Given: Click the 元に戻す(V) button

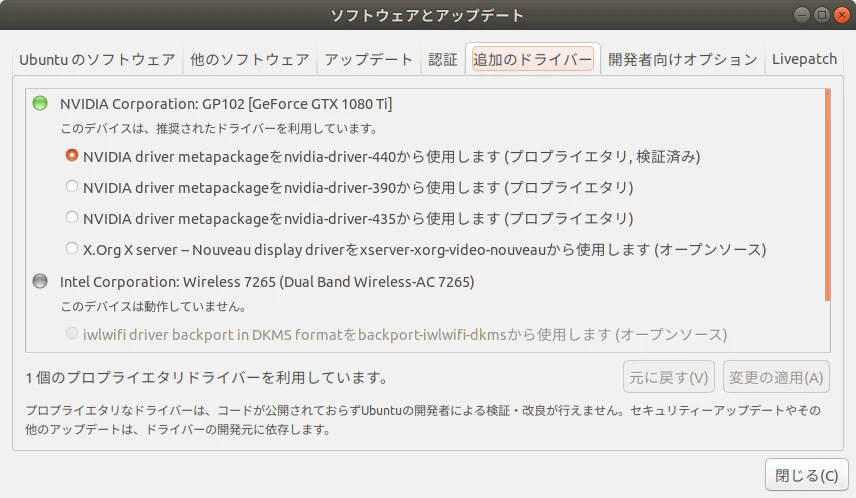Looking at the screenshot, I should 669,377.
